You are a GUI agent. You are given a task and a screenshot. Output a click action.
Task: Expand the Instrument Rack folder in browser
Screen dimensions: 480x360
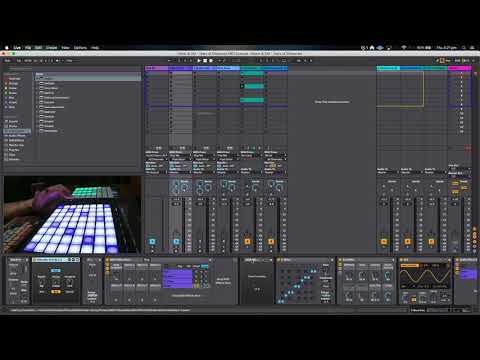point(37,107)
